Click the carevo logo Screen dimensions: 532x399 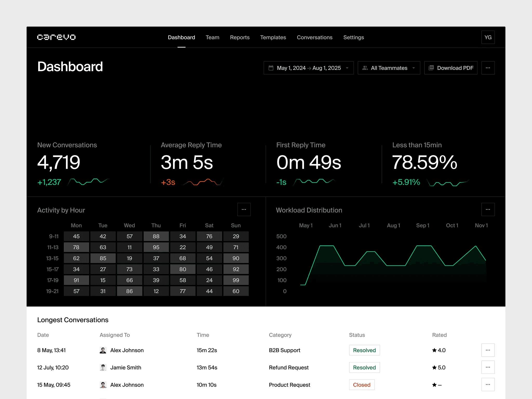point(56,37)
